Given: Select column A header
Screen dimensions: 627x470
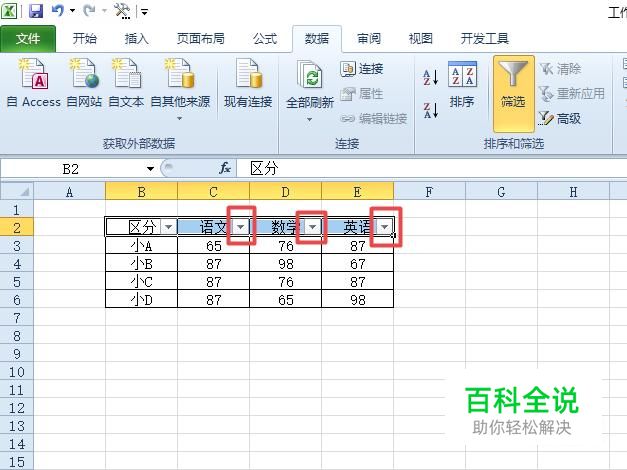Looking at the screenshot, I should pos(69,192).
